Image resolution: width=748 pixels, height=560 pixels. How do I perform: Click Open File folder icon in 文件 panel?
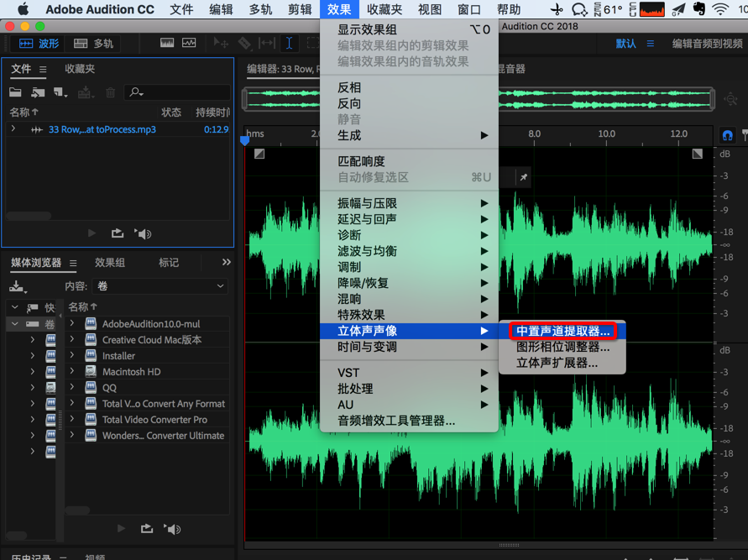coord(15,92)
